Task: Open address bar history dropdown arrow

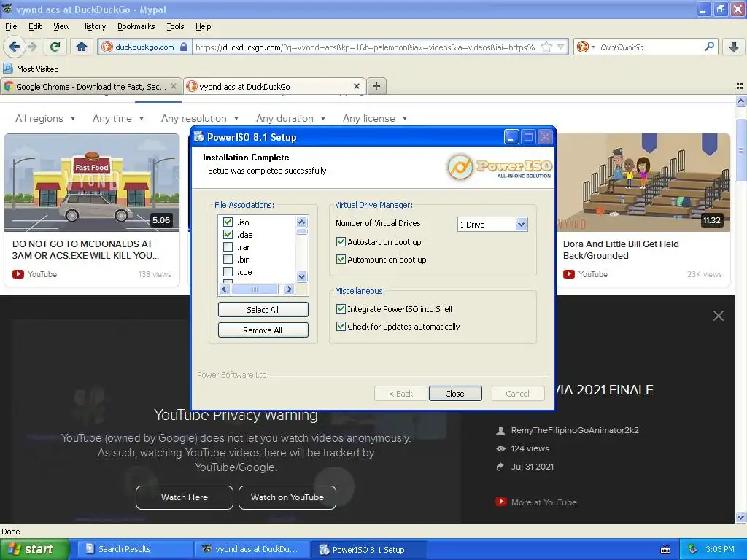Action: point(561,47)
